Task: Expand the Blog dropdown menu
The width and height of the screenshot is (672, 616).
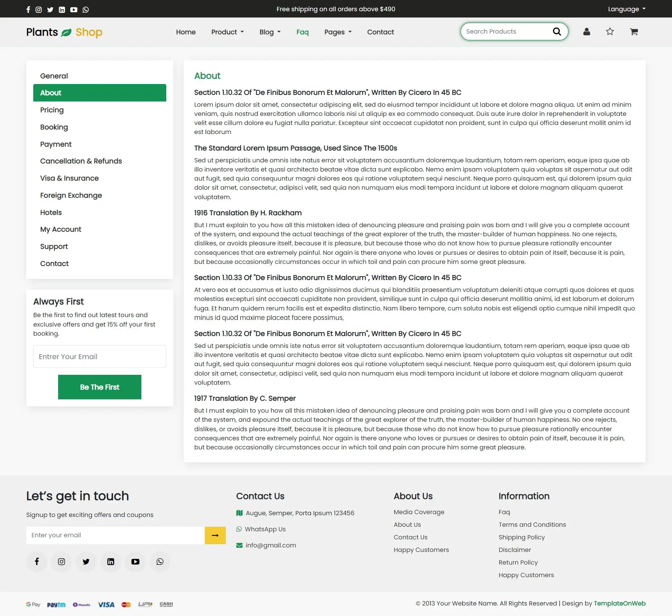Action: (270, 32)
